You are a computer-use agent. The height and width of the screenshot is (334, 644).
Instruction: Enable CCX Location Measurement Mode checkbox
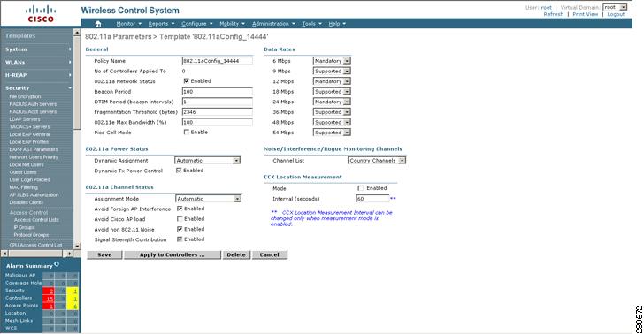[x=361, y=188]
